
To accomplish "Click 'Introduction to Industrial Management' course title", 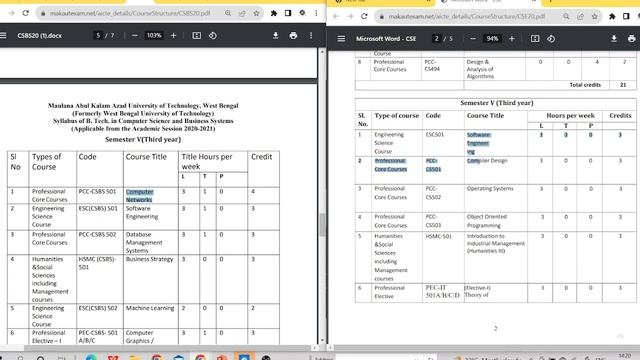I will 496,244.
